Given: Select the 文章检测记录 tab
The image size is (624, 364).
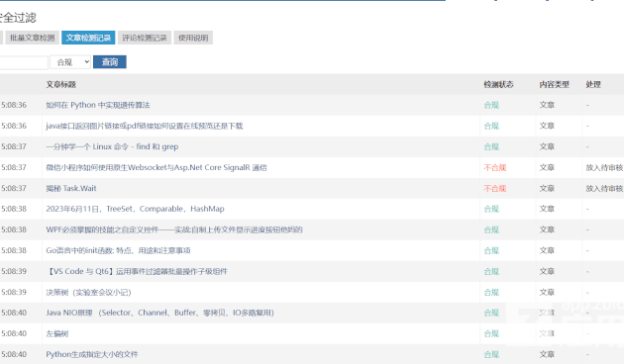Looking at the screenshot, I should 88,38.
